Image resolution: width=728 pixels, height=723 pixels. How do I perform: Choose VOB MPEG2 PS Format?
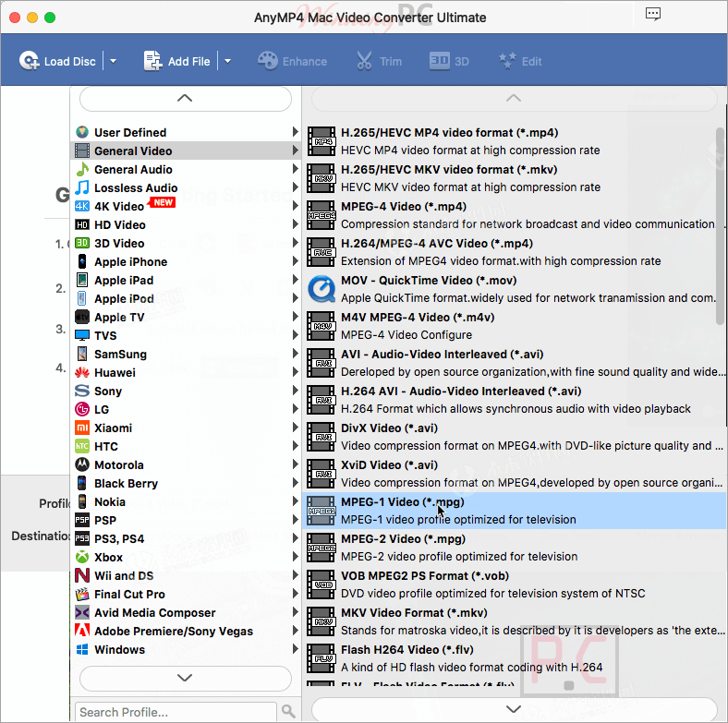click(513, 584)
